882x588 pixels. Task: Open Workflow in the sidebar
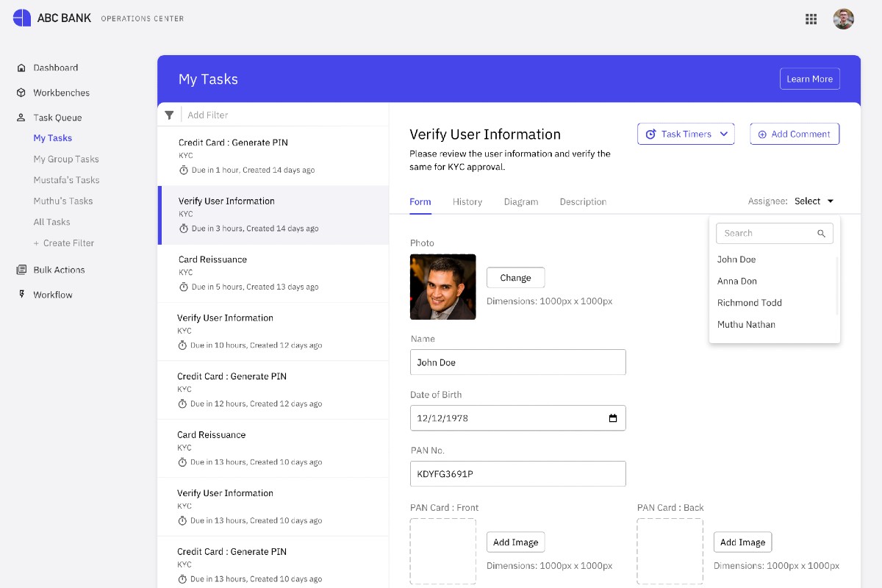point(52,295)
